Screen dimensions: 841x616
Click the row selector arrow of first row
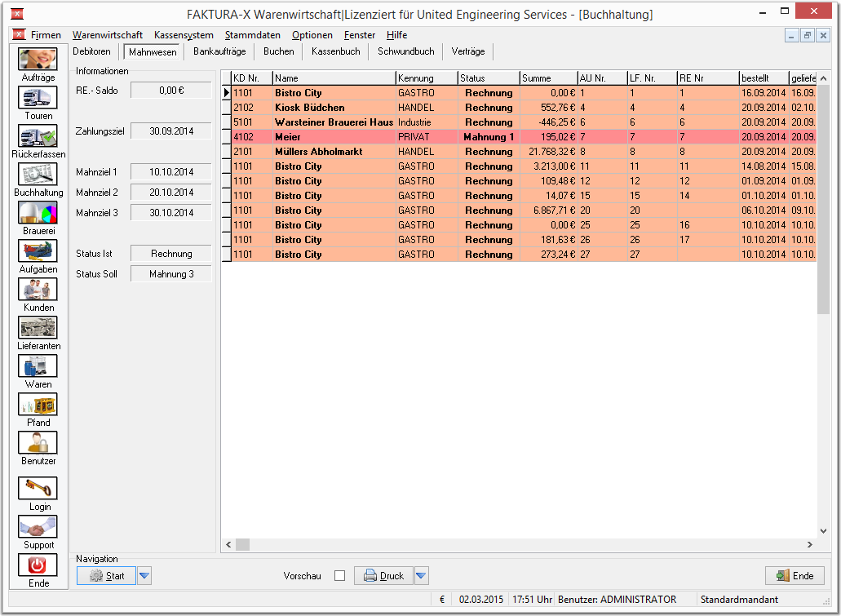pos(226,93)
